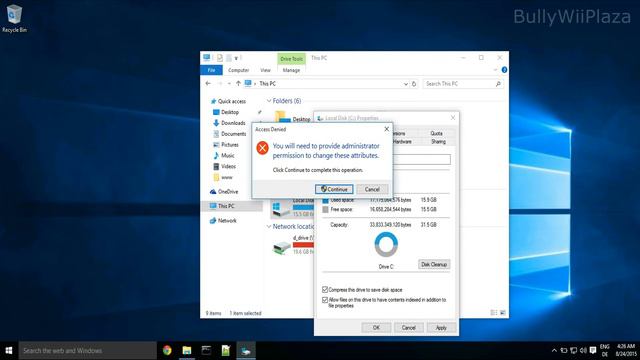Viewport: 640px width, 360px height.
Task: Click OK in Local Disk Properties
Action: pos(376,327)
